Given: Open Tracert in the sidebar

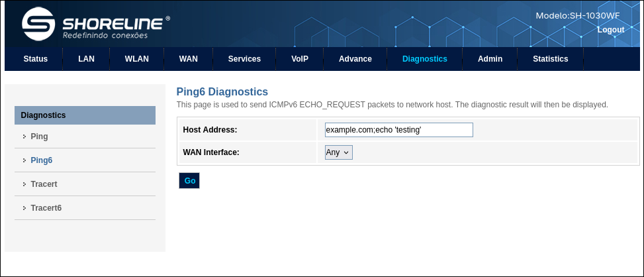Looking at the screenshot, I should tap(44, 184).
